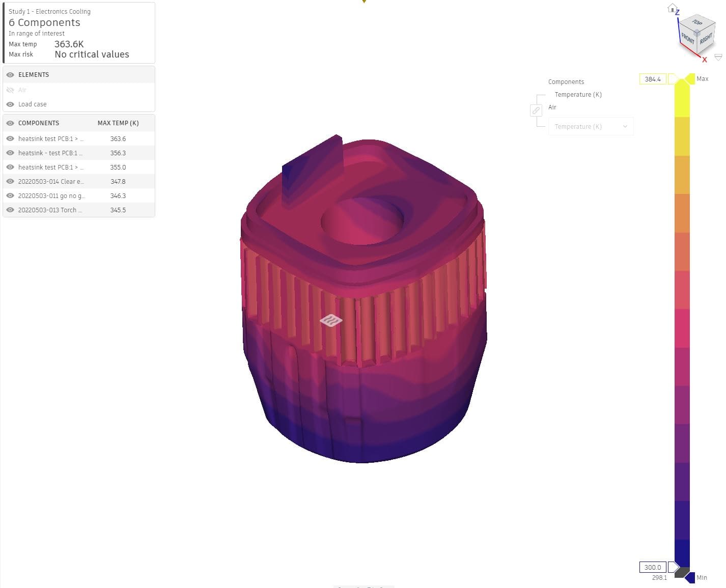The image size is (726, 588).
Task: Hide the 20220503-013 Torch component
Action: [10, 210]
